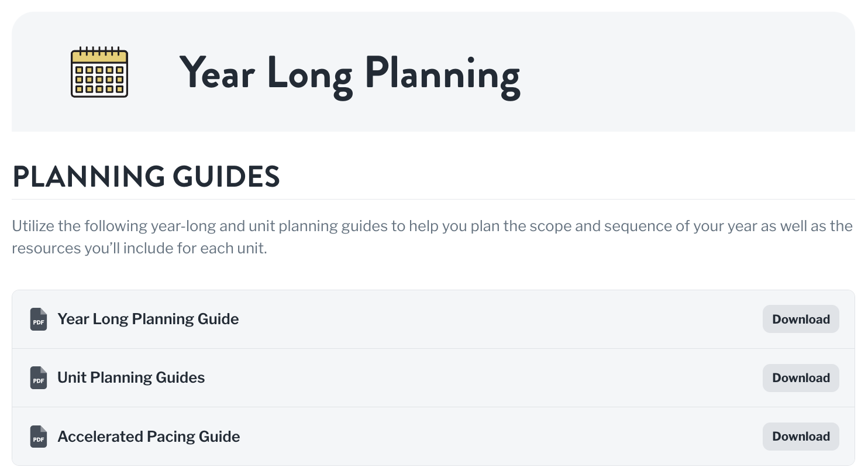Click the PDF icon for Unit Planning Guides
The width and height of the screenshot is (868, 474).
click(38, 377)
